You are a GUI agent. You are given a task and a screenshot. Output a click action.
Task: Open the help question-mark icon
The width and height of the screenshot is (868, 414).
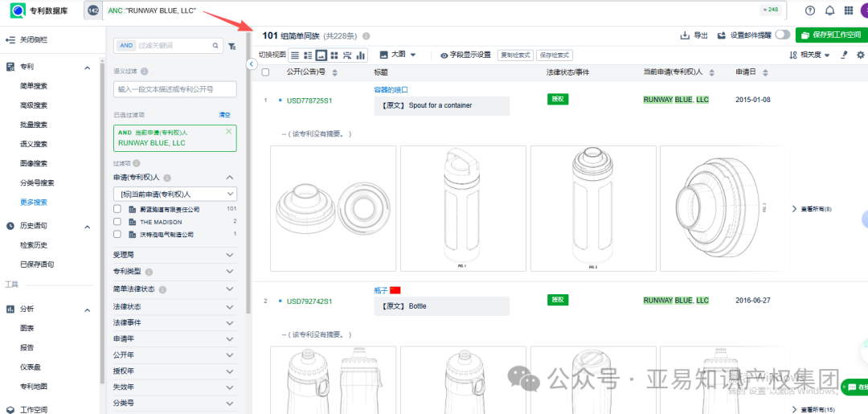[x=810, y=10]
